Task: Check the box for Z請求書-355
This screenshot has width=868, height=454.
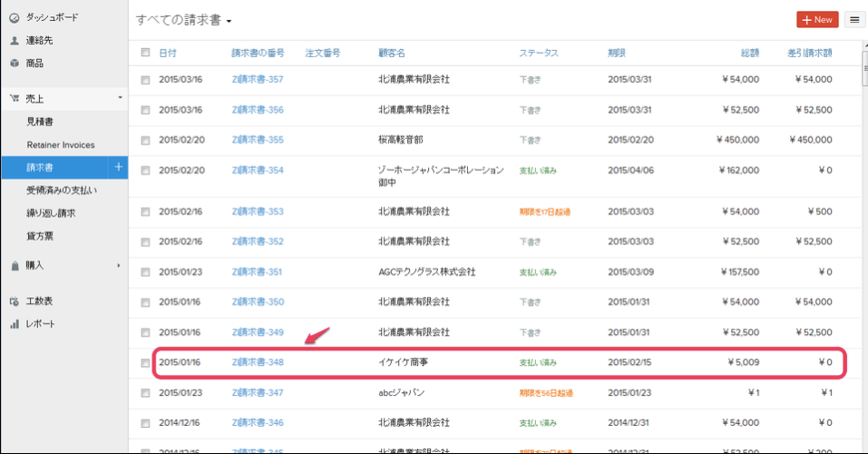Action: (x=145, y=140)
